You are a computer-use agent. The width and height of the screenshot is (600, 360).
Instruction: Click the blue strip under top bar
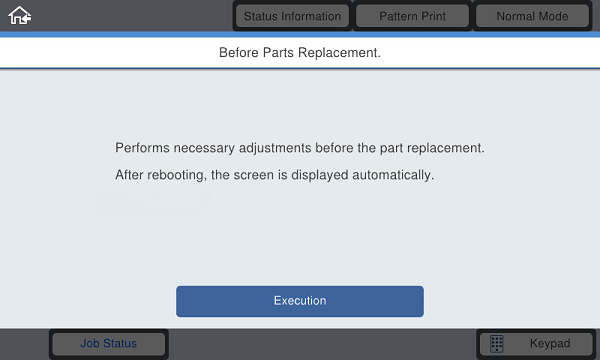click(x=300, y=34)
